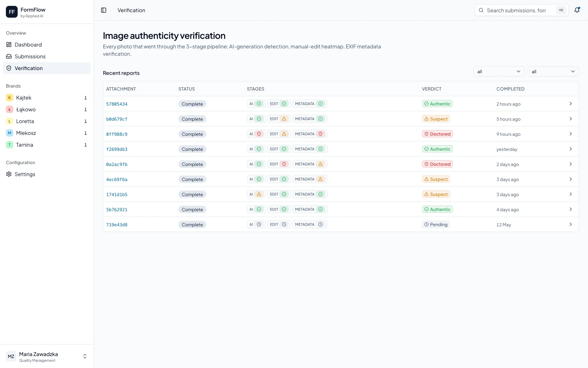Click the Verification breadcrumb title

pyautogui.click(x=131, y=10)
